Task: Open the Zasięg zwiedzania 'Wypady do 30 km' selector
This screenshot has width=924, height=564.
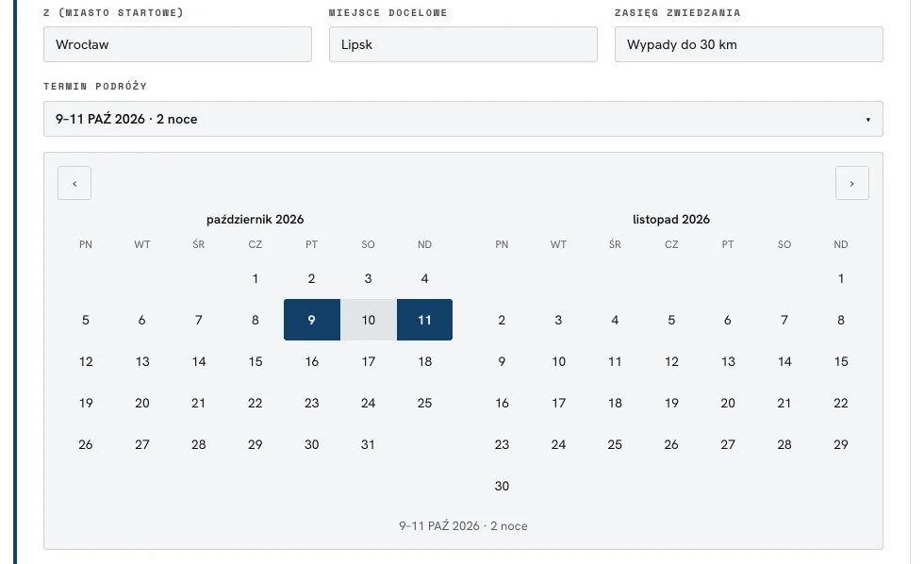Action: coord(749,44)
